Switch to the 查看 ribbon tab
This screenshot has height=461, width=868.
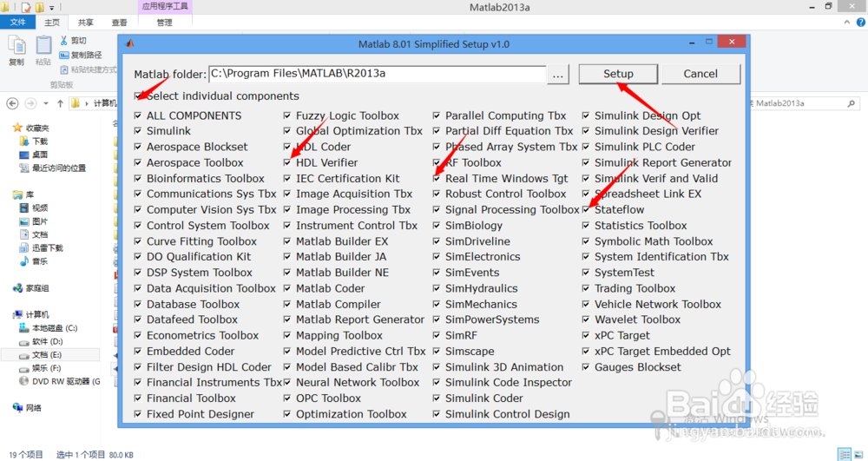119,22
